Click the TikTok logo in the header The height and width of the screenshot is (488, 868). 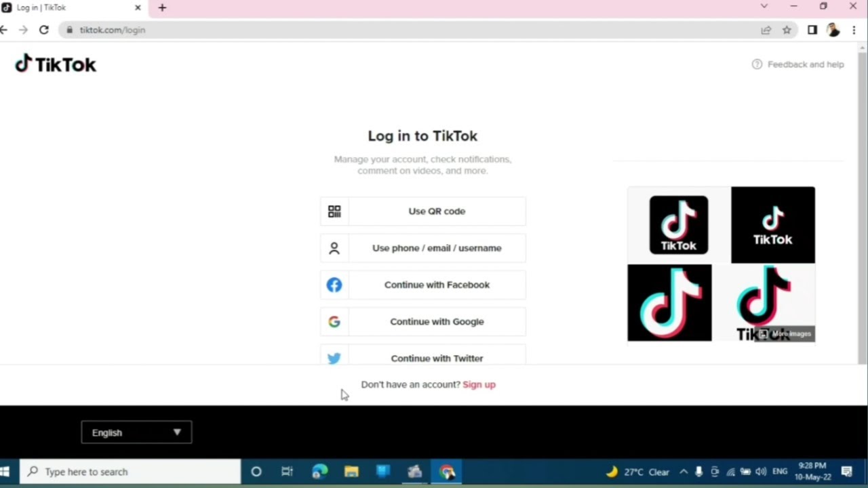coord(56,64)
